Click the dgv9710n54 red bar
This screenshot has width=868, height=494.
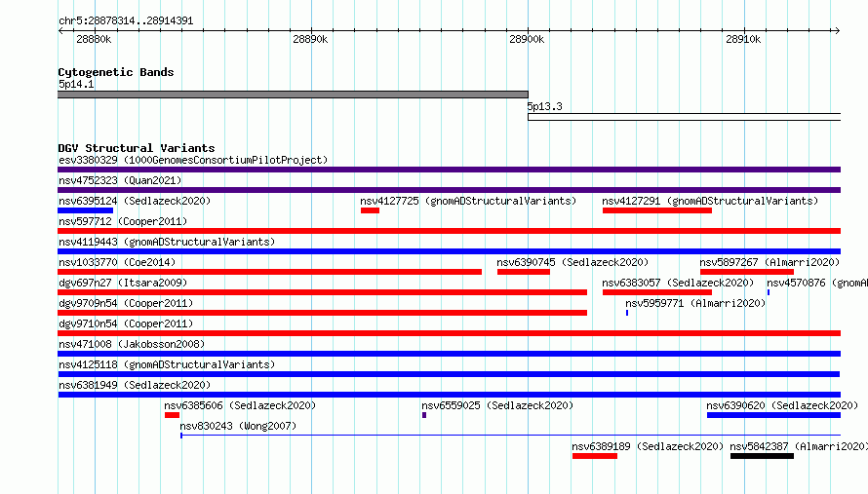point(449,333)
